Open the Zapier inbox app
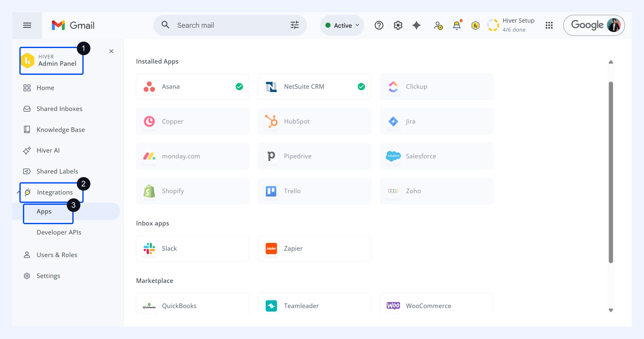Viewport: 644px width, 339px height. pos(314,248)
